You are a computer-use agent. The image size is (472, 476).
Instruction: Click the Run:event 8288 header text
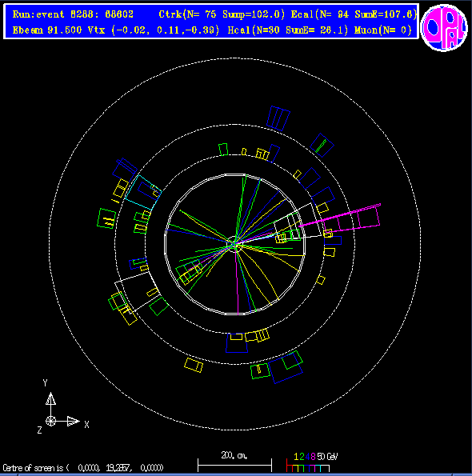click(73, 14)
